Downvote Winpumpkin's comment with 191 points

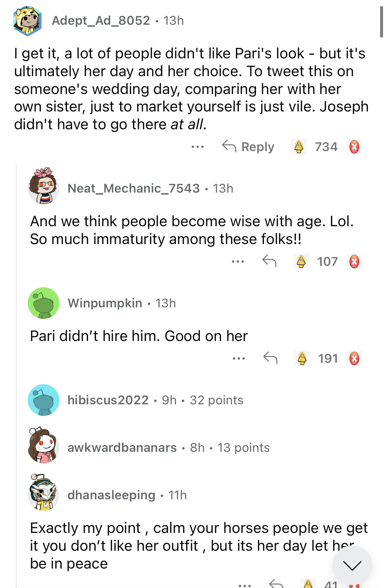[x=354, y=358]
